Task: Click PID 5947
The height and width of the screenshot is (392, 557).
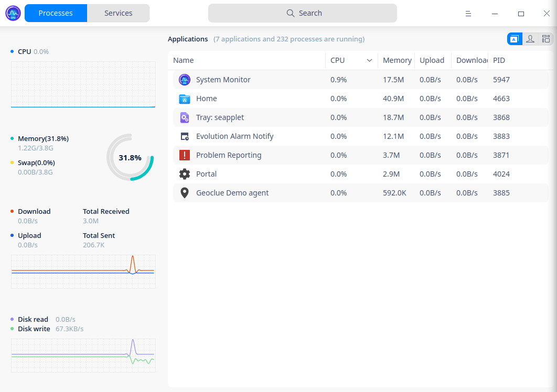Action: click(x=501, y=80)
